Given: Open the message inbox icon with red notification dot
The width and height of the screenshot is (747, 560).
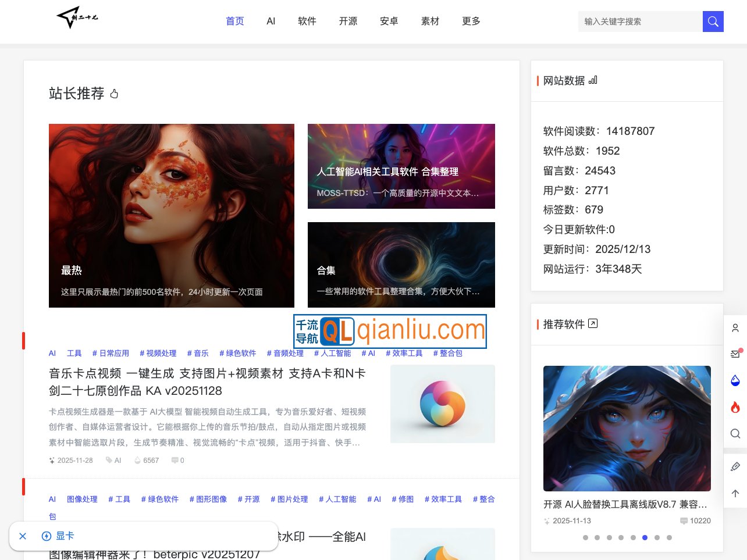Looking at the screenshot, I should 735,351.
